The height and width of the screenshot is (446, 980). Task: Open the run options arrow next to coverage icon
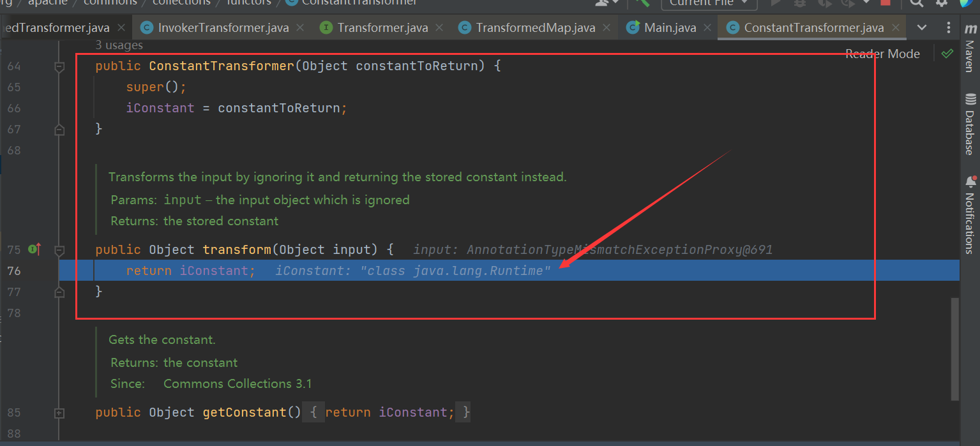point(866,4)
